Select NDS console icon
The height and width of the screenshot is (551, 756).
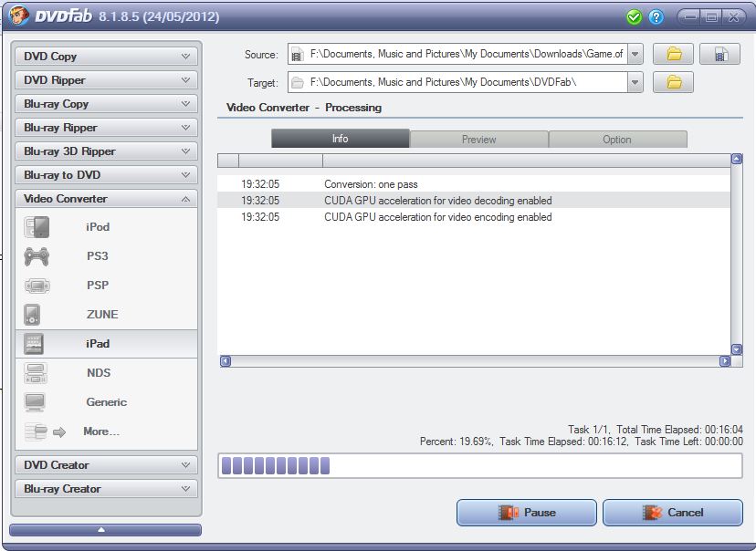[x=36, y=373]
